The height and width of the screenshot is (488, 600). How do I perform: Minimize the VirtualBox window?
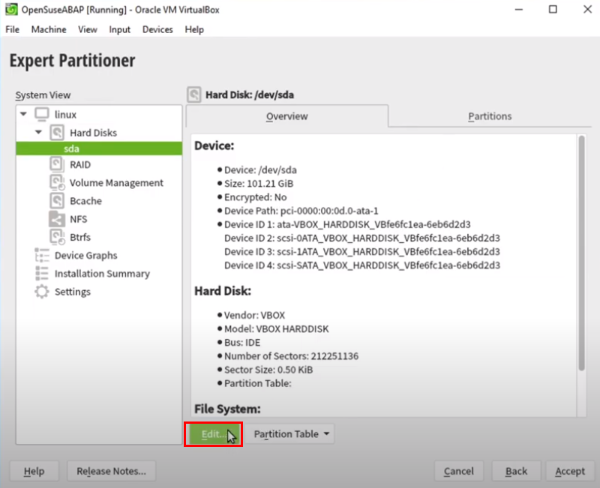[518, 10]
